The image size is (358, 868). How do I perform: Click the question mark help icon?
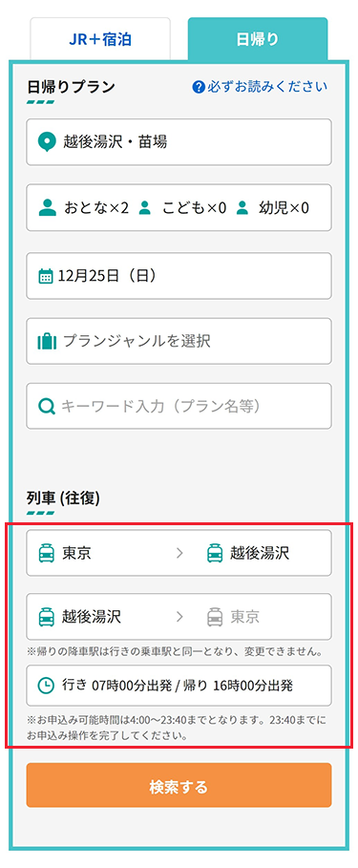click(199, 88)
